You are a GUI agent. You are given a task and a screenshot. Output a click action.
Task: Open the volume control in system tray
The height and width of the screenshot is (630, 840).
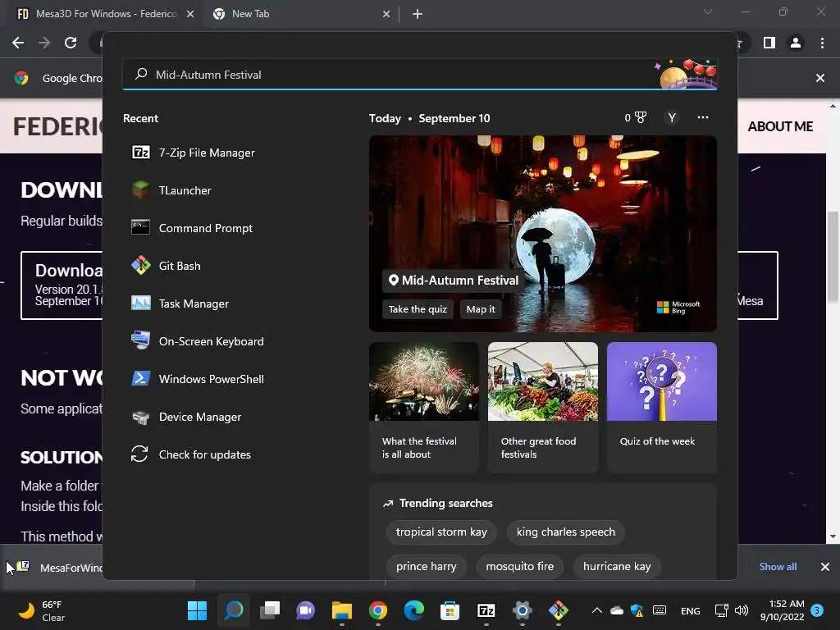pos(742,610)
